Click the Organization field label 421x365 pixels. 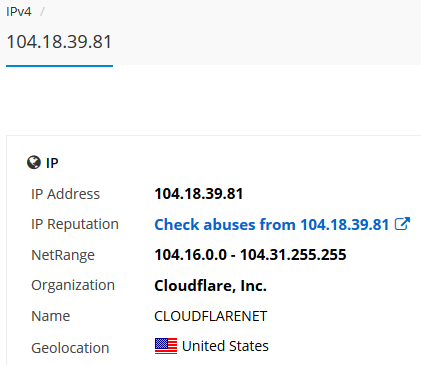click(73, 285)
